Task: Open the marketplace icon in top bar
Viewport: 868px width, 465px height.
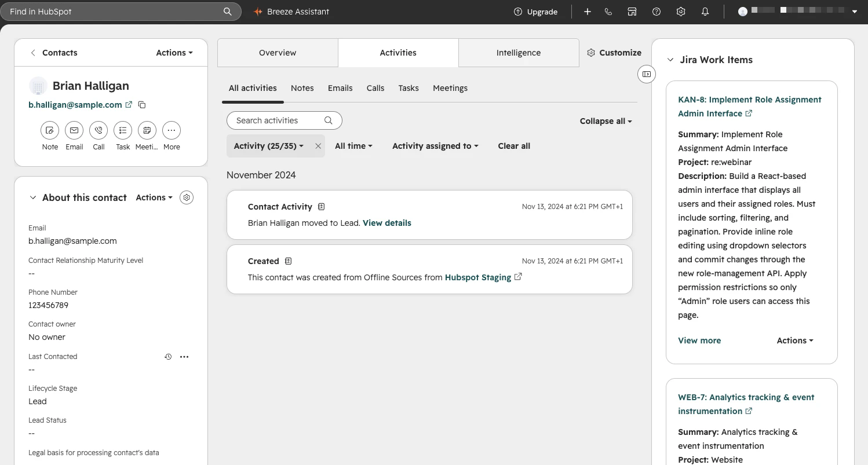Action: (x=632, y=12)
